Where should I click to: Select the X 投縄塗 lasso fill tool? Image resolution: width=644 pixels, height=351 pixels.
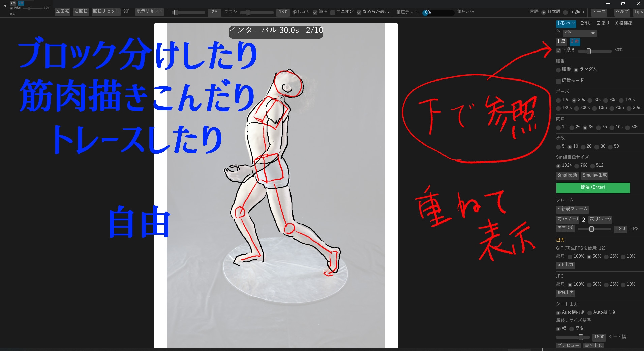(x=623, y=23)
